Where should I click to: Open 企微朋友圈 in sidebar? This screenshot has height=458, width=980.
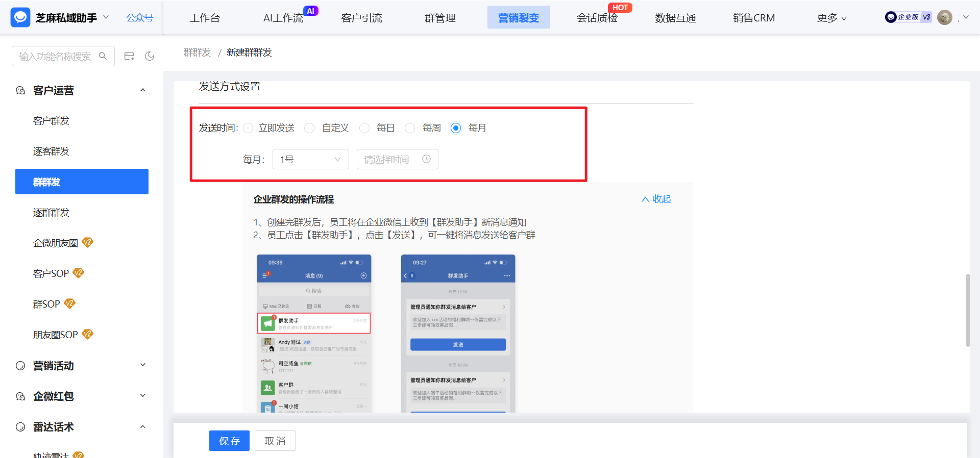pyautogui.click(x=56, y=243)
